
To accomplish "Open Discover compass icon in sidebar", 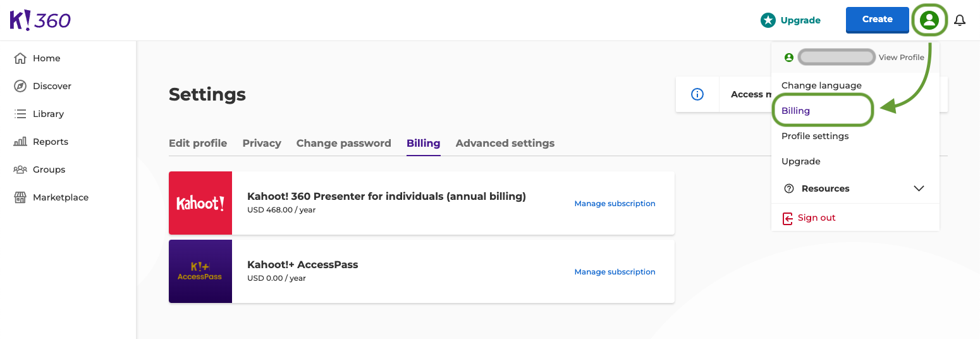I will [x=20, y=86].
